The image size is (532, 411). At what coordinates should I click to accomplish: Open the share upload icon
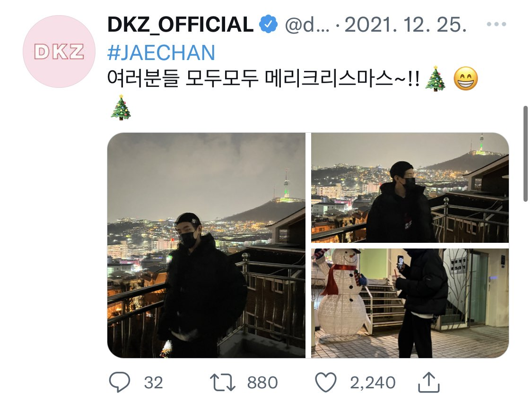click(x=429, y=382)
